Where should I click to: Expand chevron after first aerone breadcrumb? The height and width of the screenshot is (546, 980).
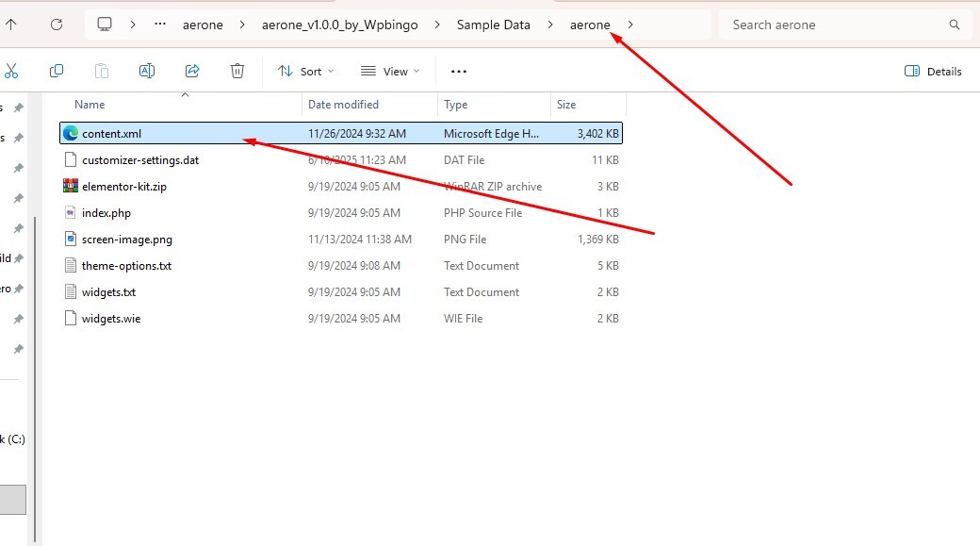[x=242, y=25]
